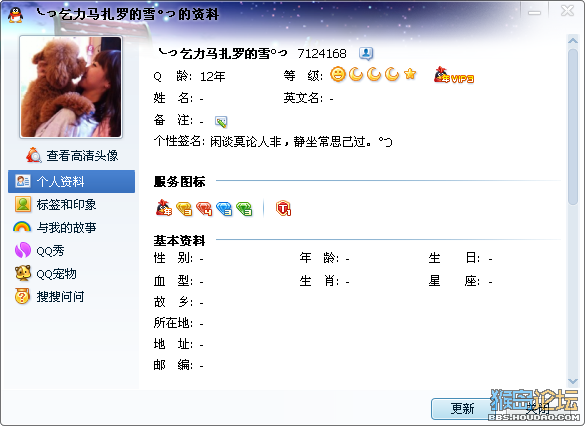Click the edit remark pencil icon
Screen dimensions: 585x426
click(x=221, y=122)
